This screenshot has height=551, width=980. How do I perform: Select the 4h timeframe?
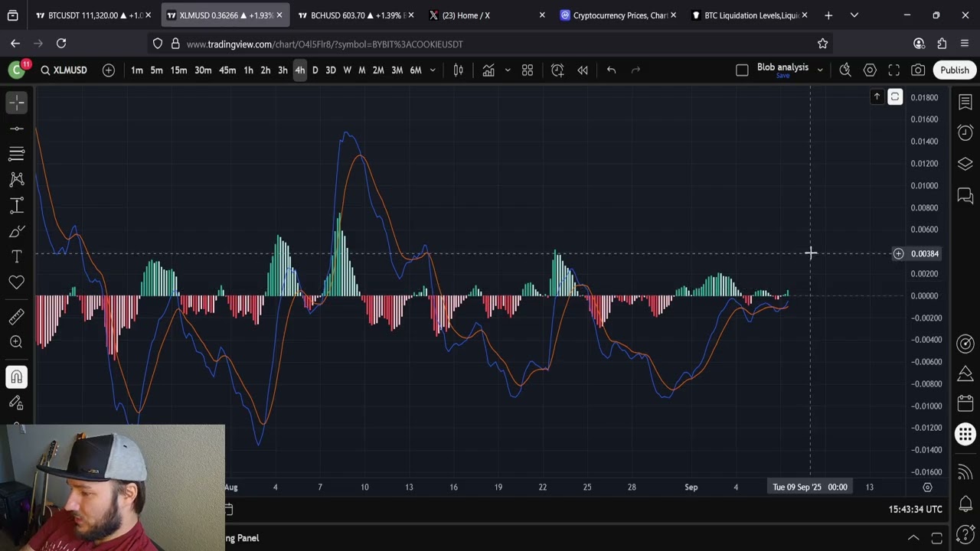[300, 70]
